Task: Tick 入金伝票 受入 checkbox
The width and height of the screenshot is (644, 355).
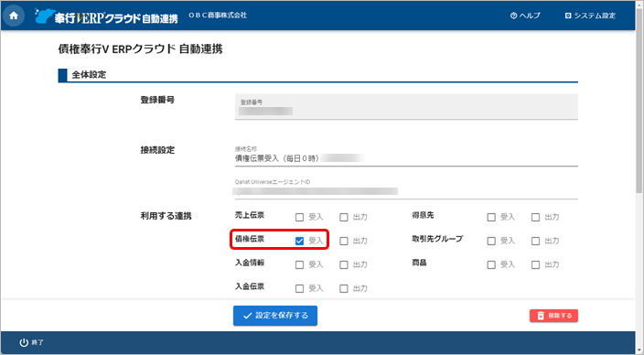Action: 299,288
